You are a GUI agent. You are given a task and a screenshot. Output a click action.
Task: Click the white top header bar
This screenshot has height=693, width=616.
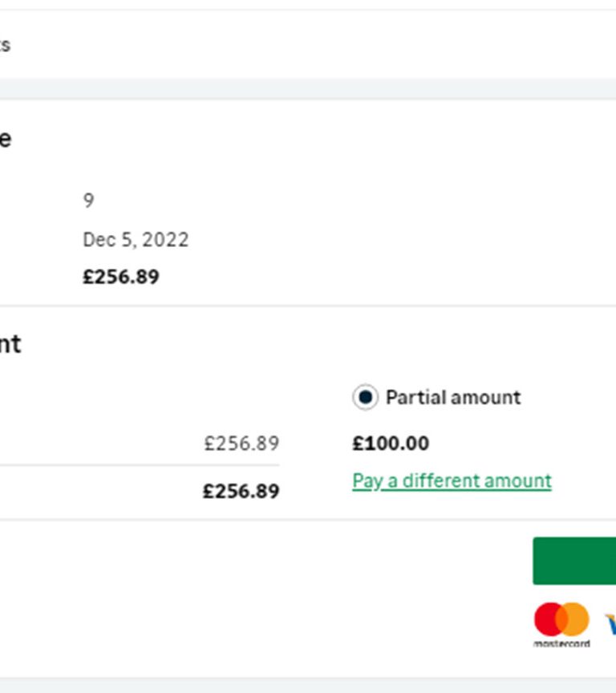(308, 44)
